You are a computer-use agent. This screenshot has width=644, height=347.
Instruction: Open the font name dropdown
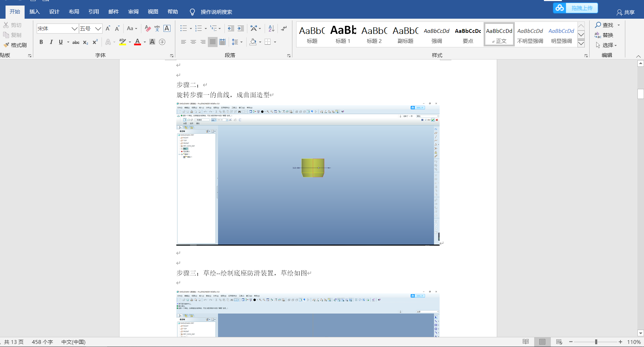point(74,28)
